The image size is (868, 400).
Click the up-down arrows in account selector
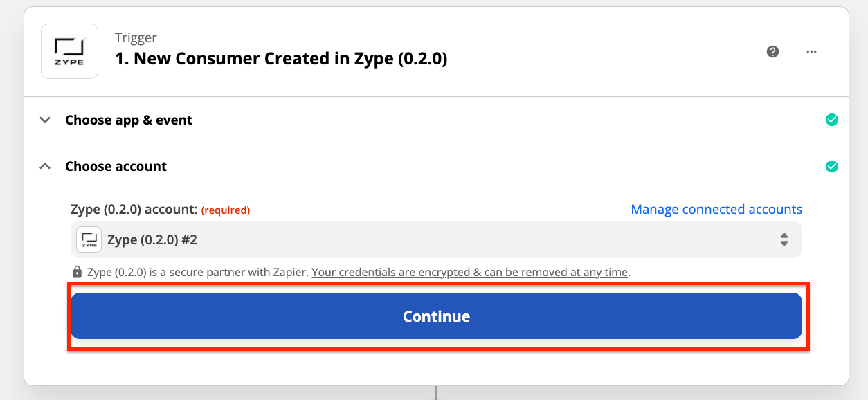point(784,239)
